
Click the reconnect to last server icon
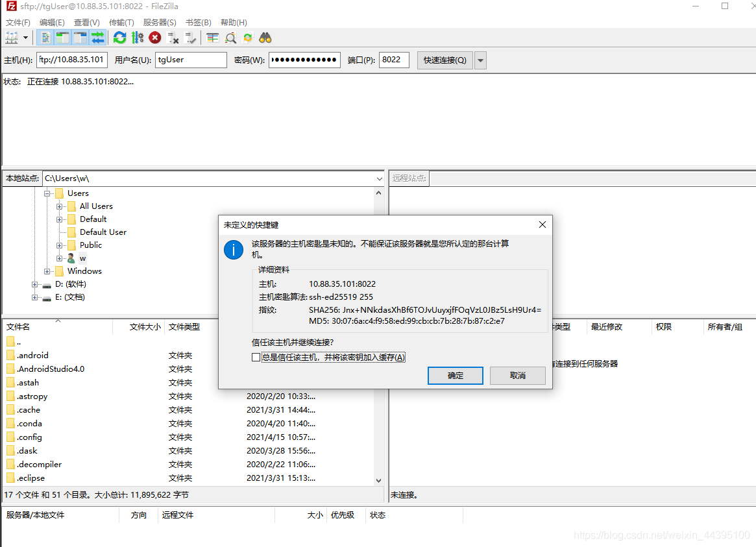point(190,38)
